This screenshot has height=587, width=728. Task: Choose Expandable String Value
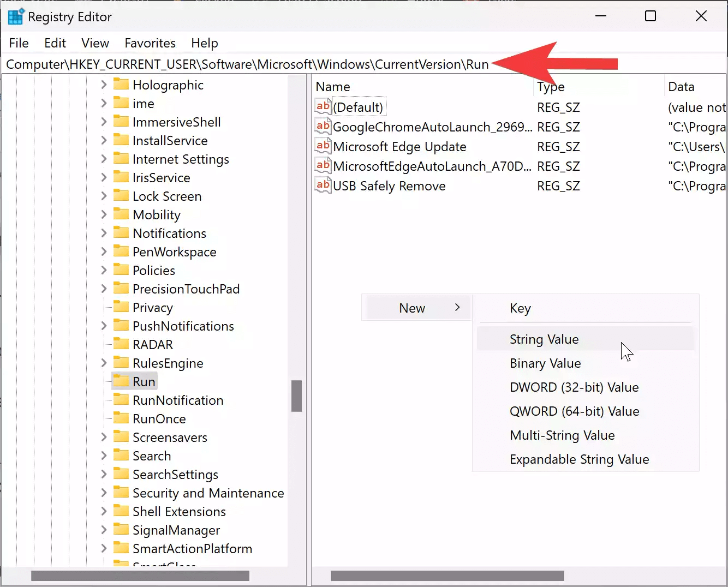585,459
